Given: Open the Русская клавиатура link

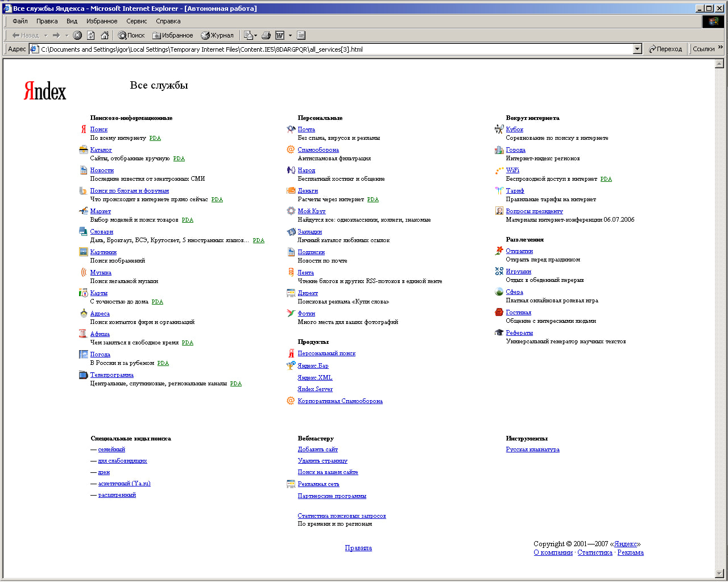Looking at the screenshot, I should (533, 449).
